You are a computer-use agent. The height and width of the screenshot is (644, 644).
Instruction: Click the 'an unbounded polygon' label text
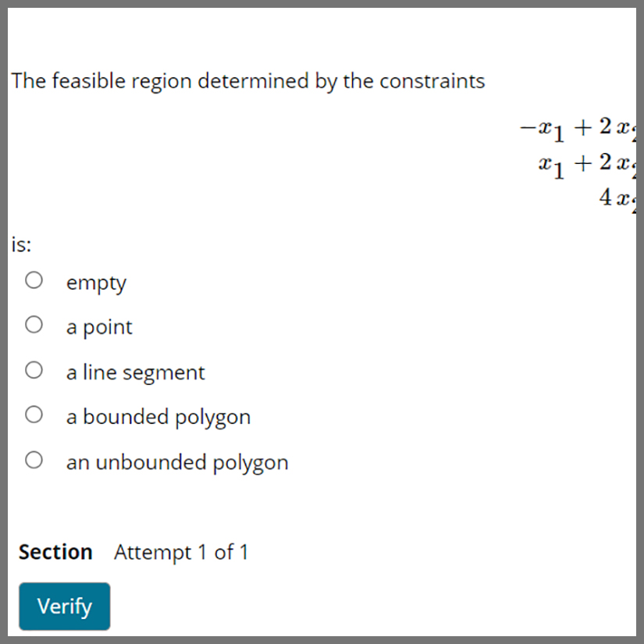click(x=177, y=463)
